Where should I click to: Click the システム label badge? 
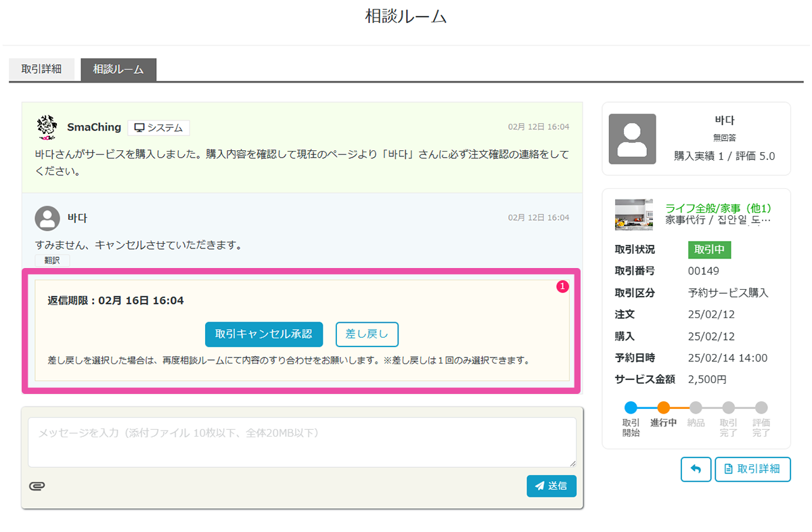pos(158,128)
